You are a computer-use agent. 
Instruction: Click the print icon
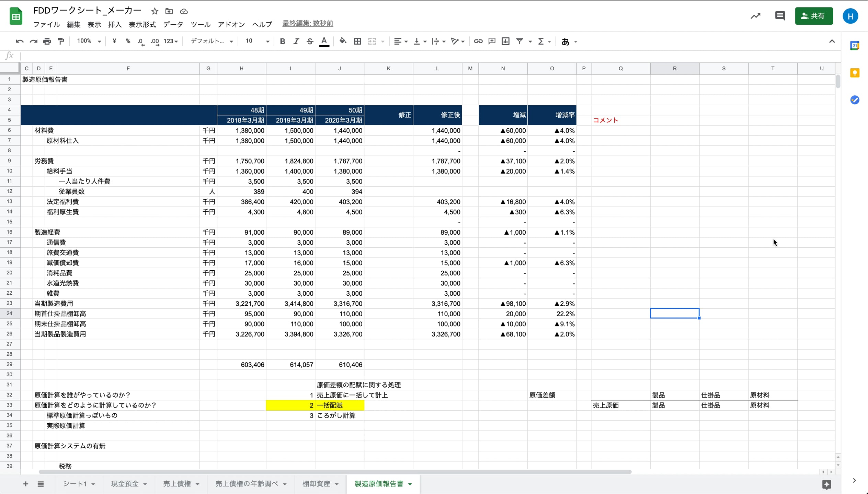[47, 41]
